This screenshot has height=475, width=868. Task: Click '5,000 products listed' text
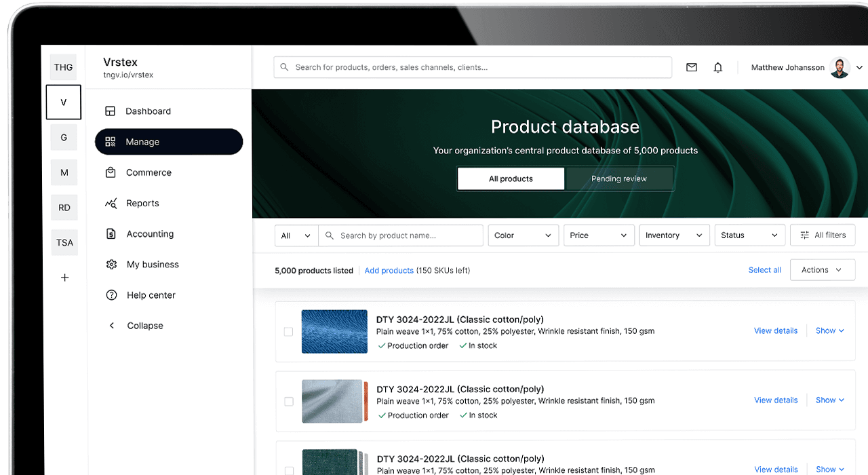click(314, 270)
